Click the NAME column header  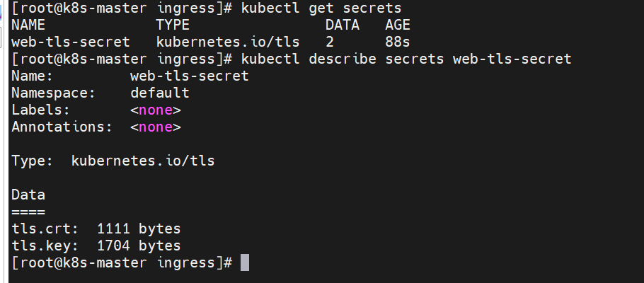28,25
